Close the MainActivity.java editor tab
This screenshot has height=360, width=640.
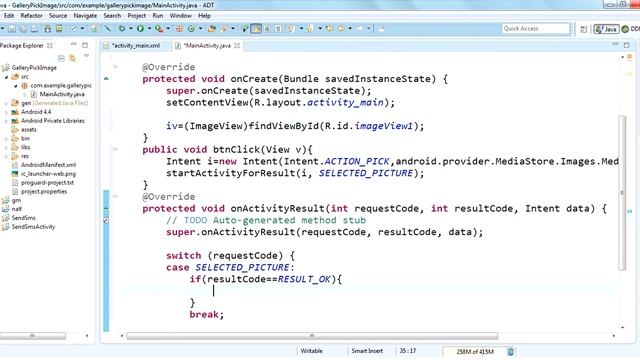pyautogui.click(x=237, y=46)
